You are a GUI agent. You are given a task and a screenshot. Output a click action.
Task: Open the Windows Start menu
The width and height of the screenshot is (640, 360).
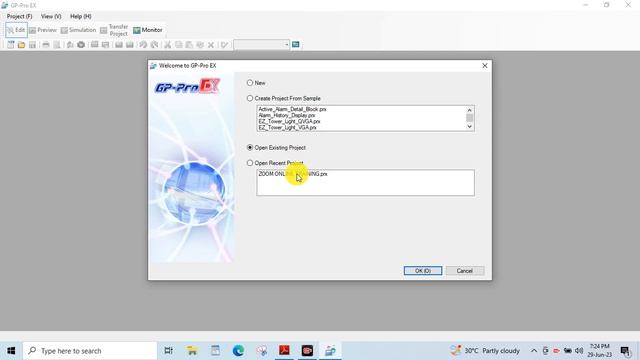coord(11,351)
